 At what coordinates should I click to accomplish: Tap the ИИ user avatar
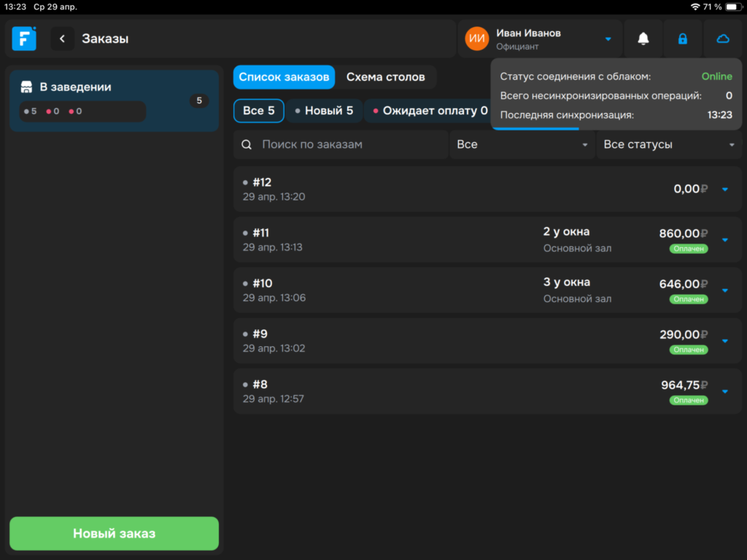click(477, 39)
